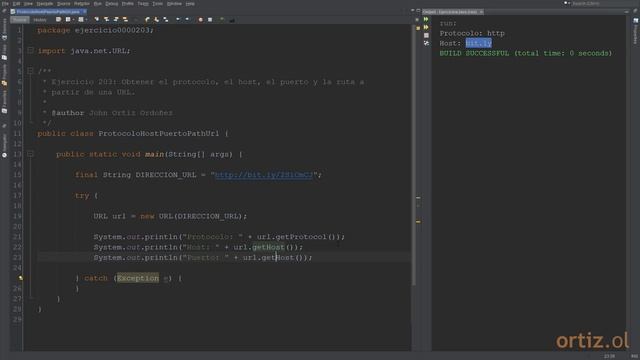
Task: Click the Output settings icon below Stop
Action: (426, 43)
